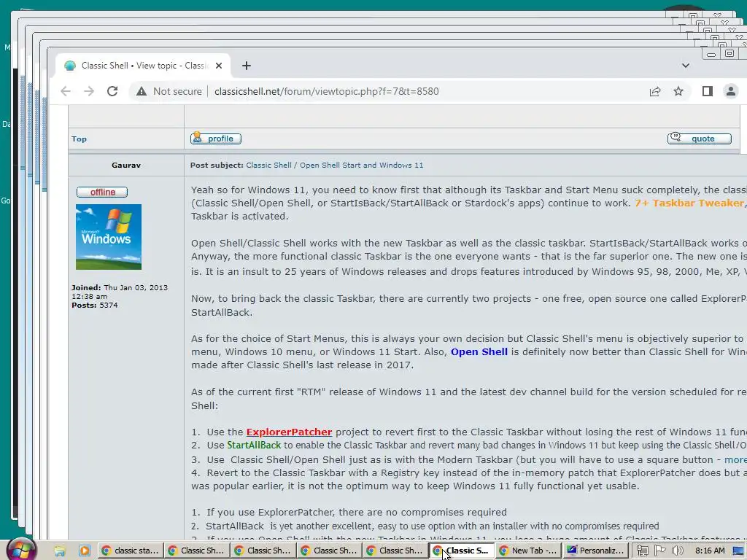The width and height of the screenshot is (747, 560).
Task: Open the Chrome side panel icon
Action: (x=708, y=91)
